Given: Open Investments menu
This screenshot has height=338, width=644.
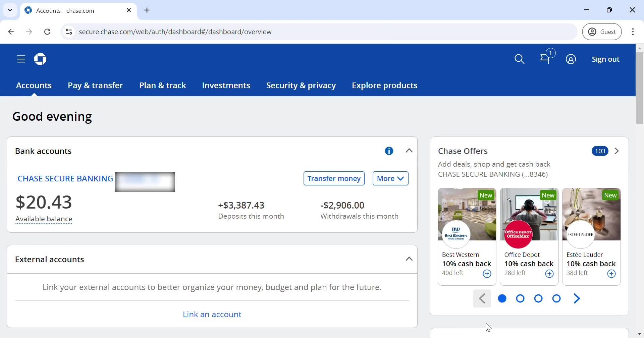Looking at the screenshot, I should click(x=226, y=86).
